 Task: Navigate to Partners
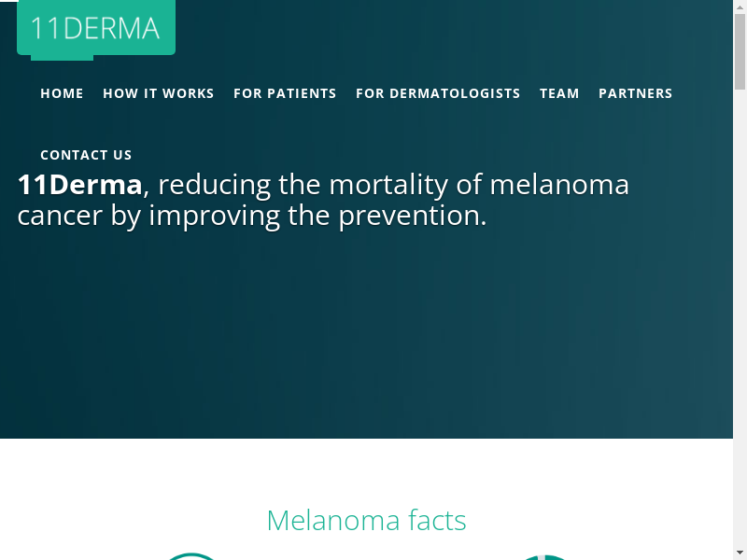point(635,93)
